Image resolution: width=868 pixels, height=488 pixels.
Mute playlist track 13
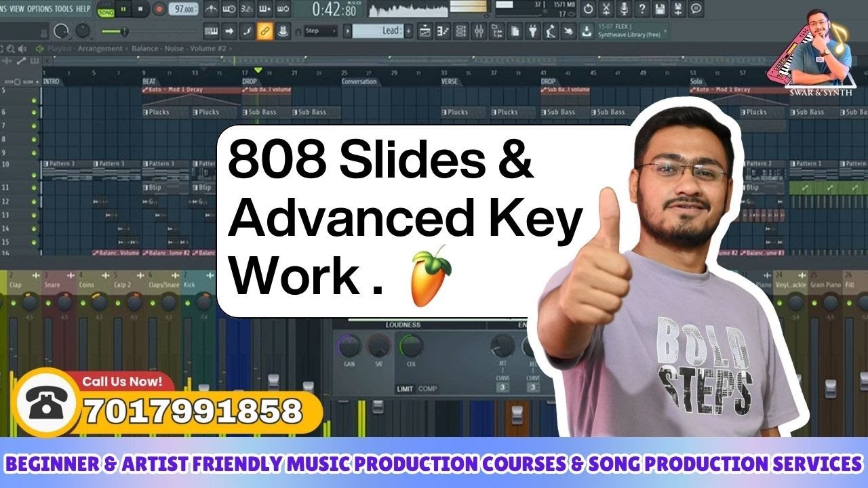coord(34,215)
